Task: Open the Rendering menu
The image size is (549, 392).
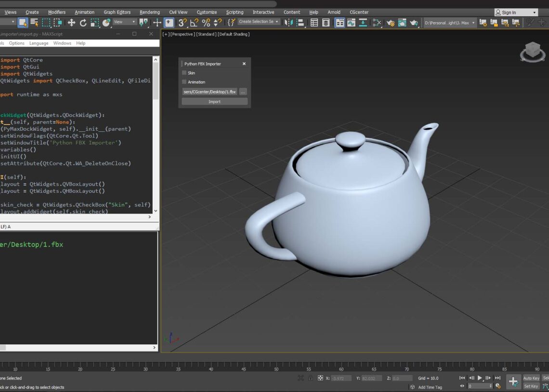Action: 149,12
